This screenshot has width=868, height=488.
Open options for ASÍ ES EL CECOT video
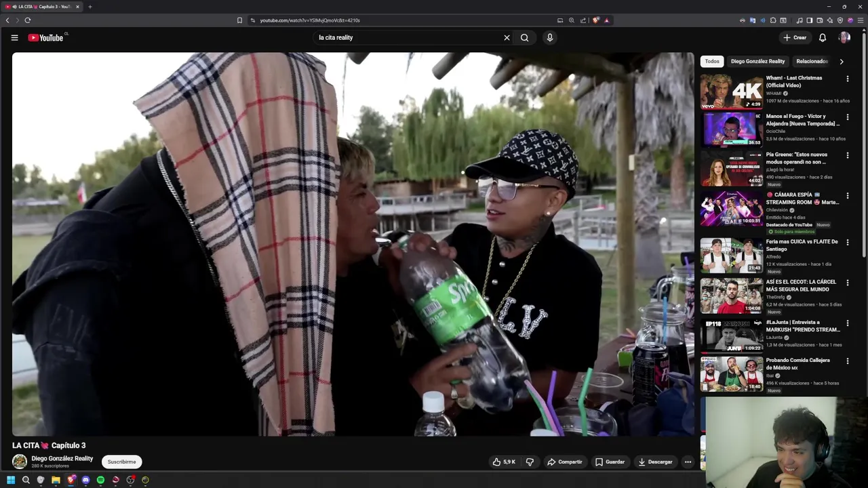point(847,282)
